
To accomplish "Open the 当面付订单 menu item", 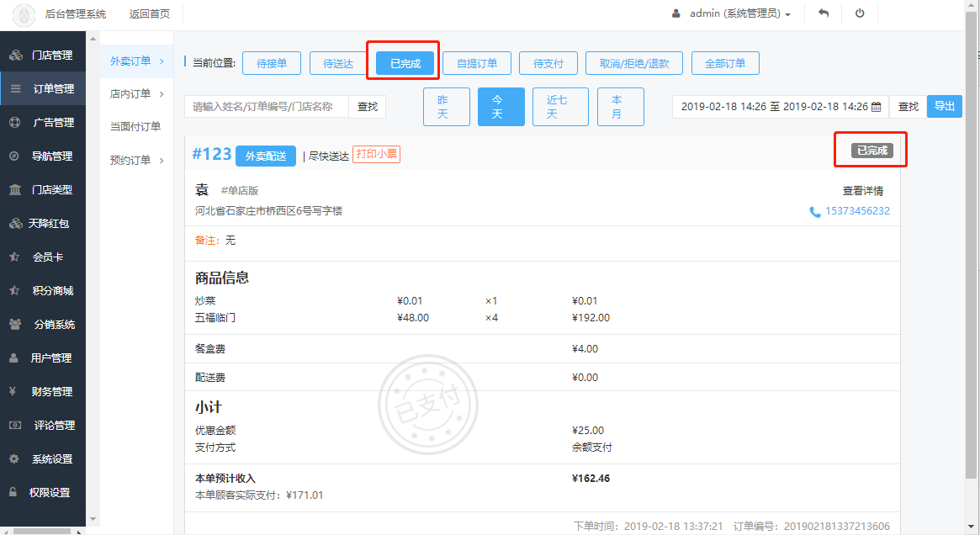I will click(x=135, y=126).
